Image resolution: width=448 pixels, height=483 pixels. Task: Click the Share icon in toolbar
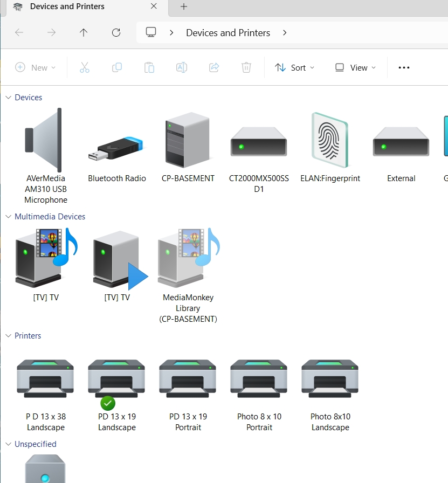(x=214, y=67)
